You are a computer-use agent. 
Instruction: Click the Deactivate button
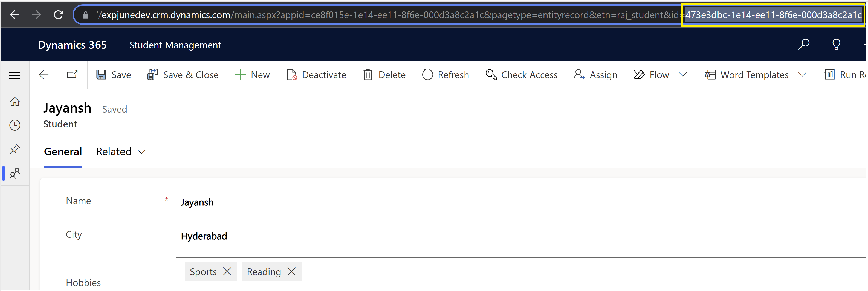pos(316,75)
